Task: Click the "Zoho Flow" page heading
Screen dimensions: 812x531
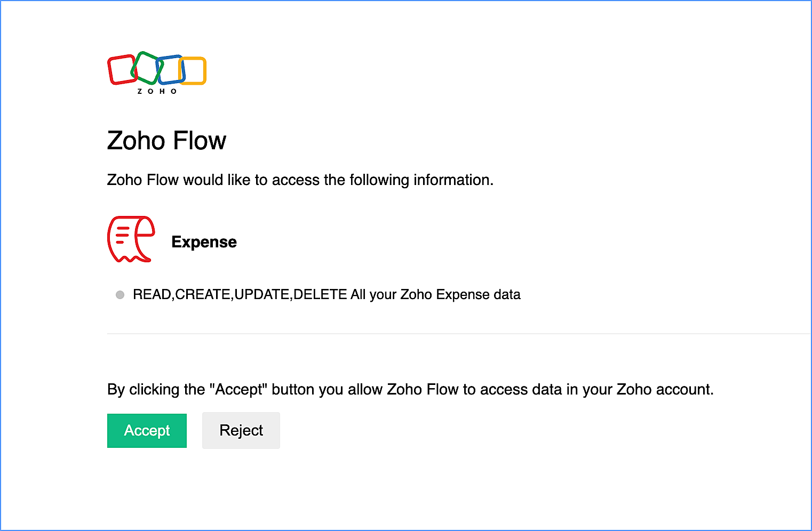Action: [x=166, y=141]
